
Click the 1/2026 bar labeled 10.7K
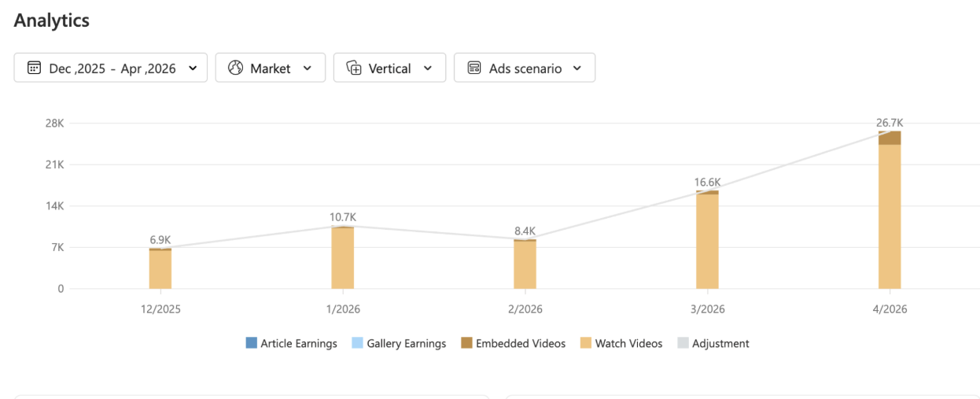coord(343,257)
